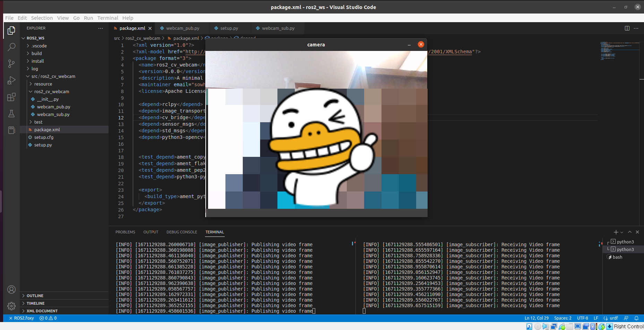Open the Testing flask view
The width and height of the screenshot is (644, 330).
(x=11, y=114)
